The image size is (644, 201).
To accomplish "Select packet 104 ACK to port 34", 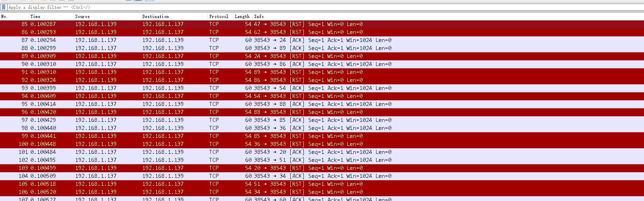I will (322, 176).
